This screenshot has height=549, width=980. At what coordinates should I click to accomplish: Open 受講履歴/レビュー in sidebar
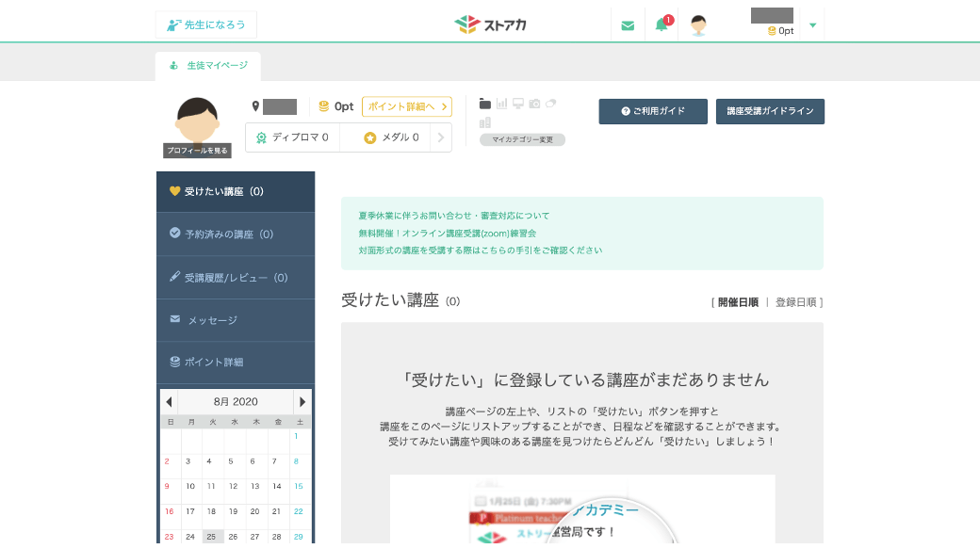coord(236,278)
